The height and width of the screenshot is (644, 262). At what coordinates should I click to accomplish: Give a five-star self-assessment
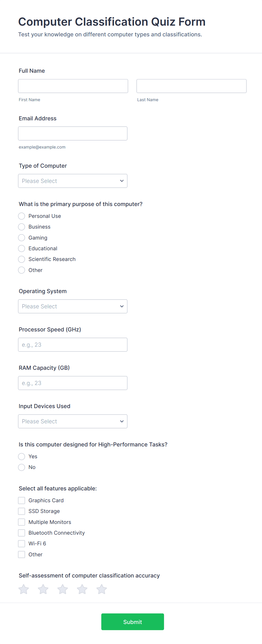102,589
